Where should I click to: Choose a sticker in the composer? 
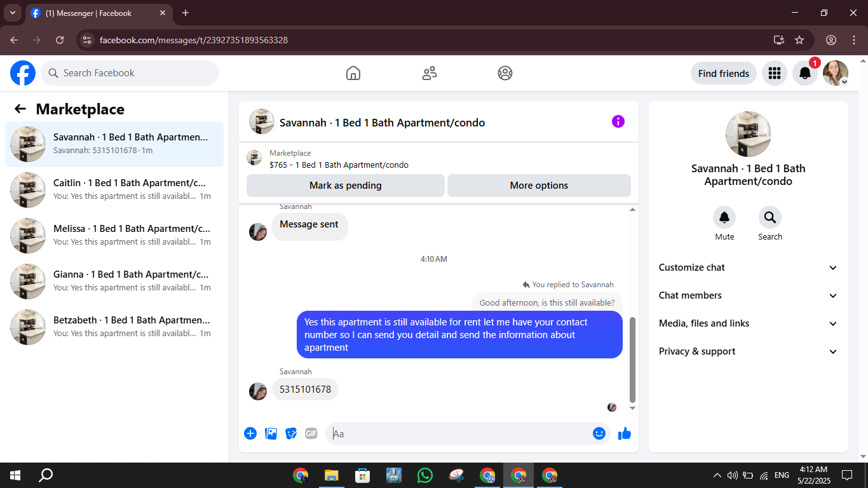(291, 433)
